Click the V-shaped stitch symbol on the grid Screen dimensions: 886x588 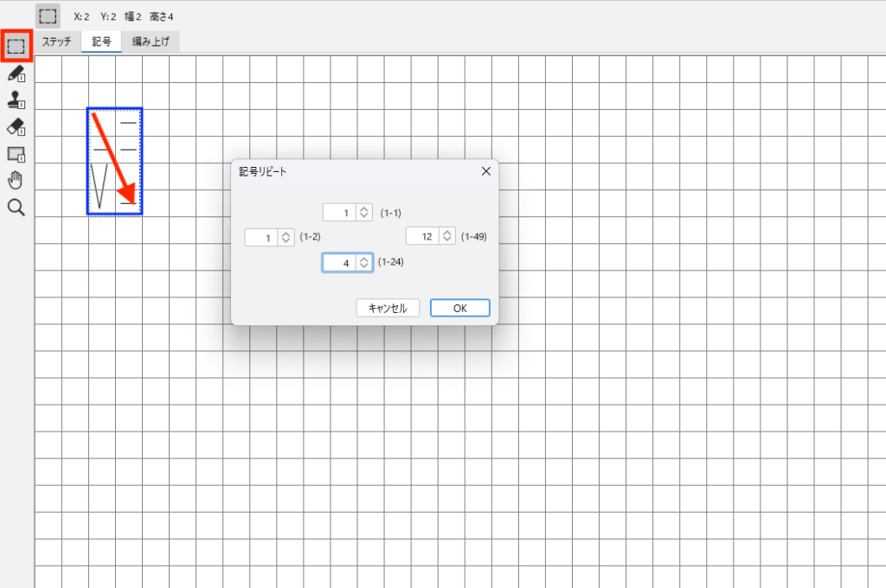[100, 187]
